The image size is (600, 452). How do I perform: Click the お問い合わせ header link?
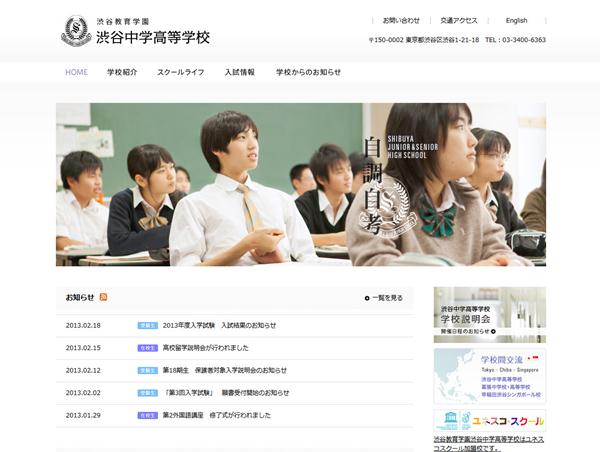click(401, 21)
